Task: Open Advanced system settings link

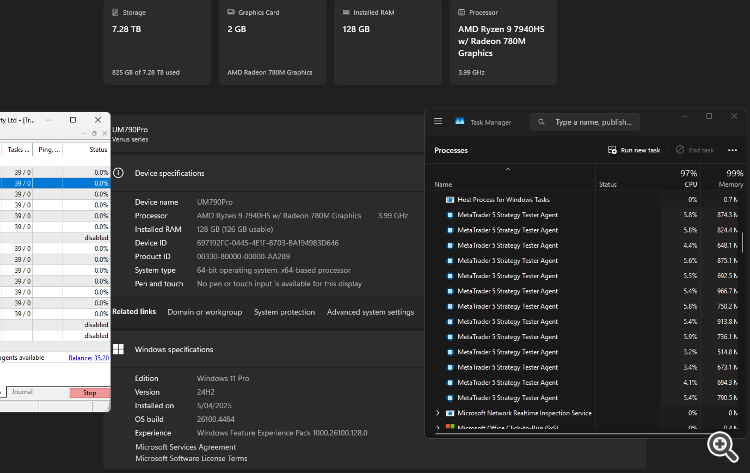Action: click(x=370, y=312)
